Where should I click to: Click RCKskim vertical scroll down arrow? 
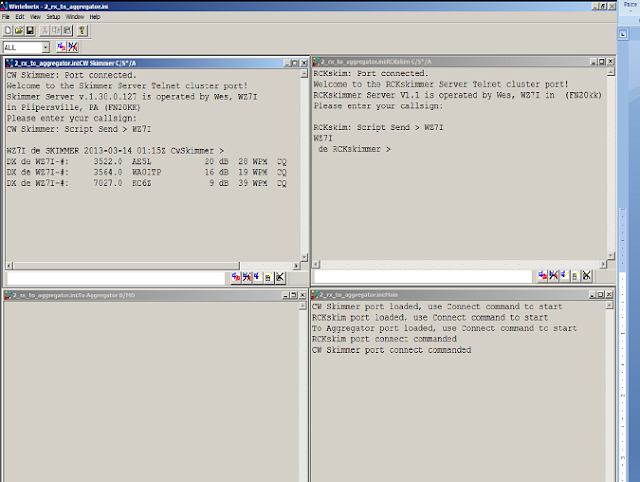coord(611,255)
